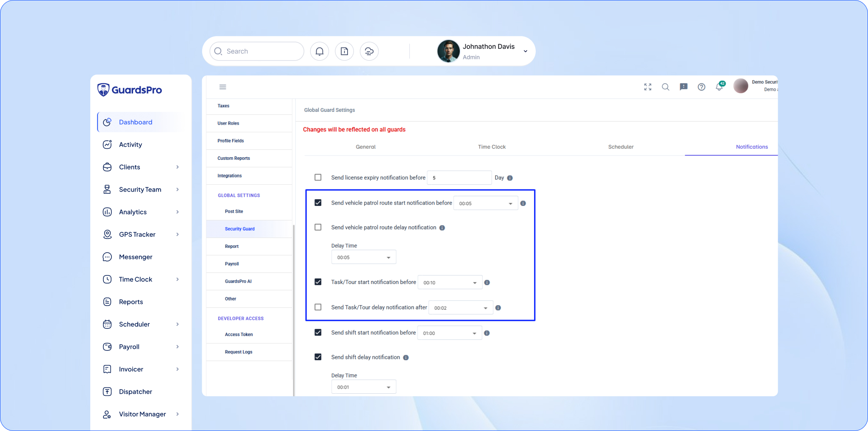Screen dimensions: 868x431
Task: Click the cloud sync icon in top bar
Action: pyautogui.click(x=369, y=51)
